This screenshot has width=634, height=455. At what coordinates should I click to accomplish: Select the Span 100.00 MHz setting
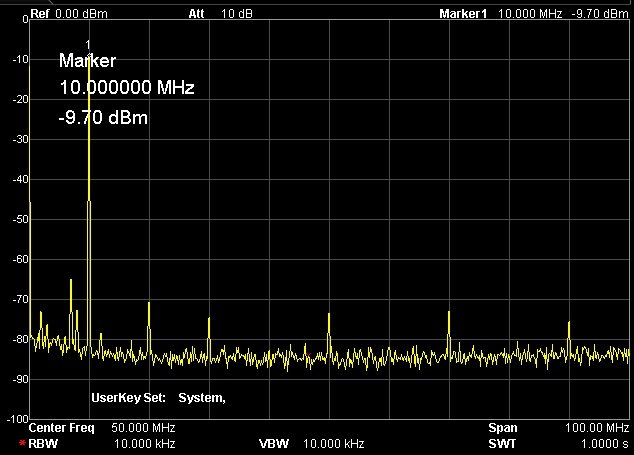558,428
